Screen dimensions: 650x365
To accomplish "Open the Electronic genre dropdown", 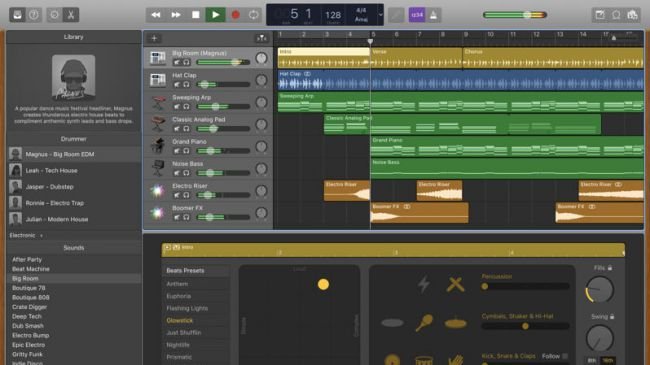I will (26, 236).
